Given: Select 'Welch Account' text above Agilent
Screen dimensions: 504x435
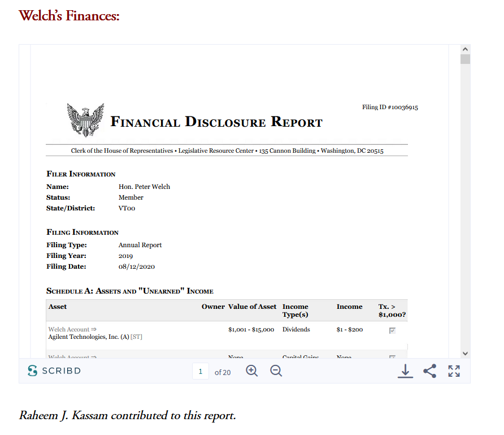Looking at the screenshot, I should [69, 329].
